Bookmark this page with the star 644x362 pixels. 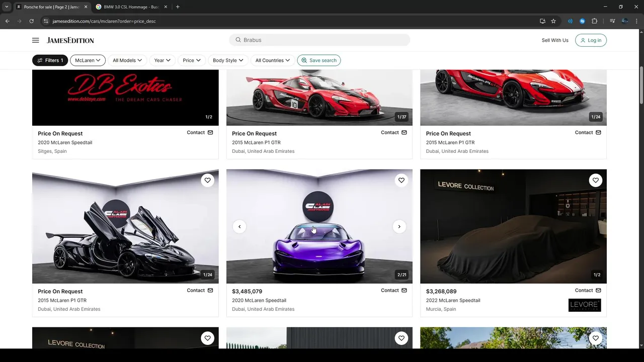[553, 21]
